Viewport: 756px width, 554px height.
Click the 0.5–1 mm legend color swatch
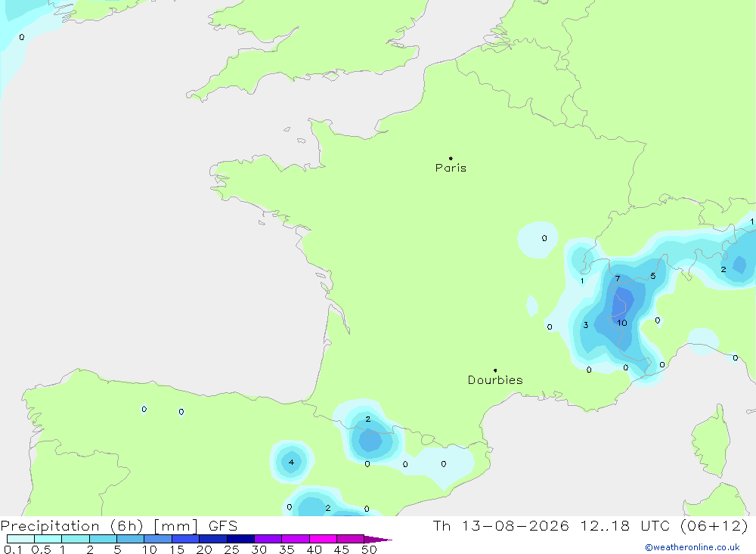pyautogui.click(x=48, y=539)
